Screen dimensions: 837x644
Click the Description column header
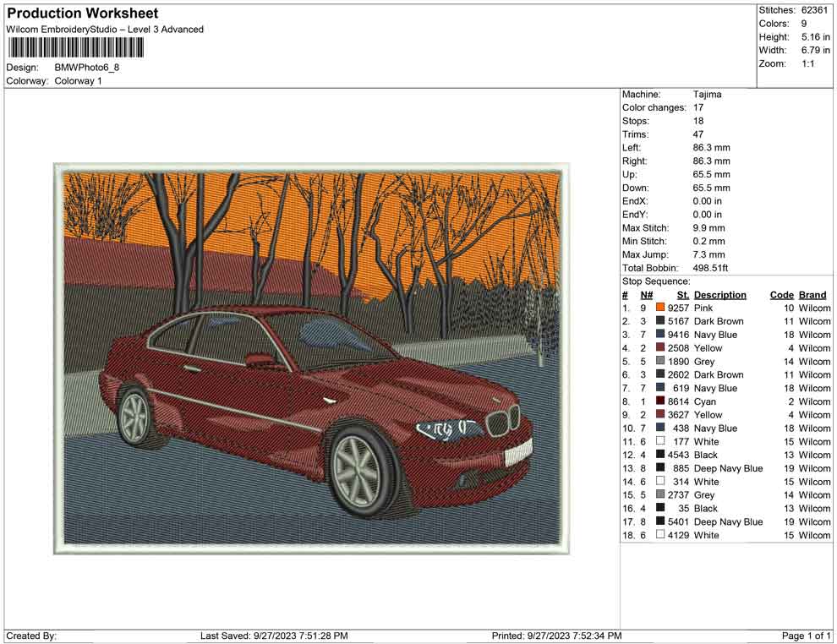coord(720,294)
